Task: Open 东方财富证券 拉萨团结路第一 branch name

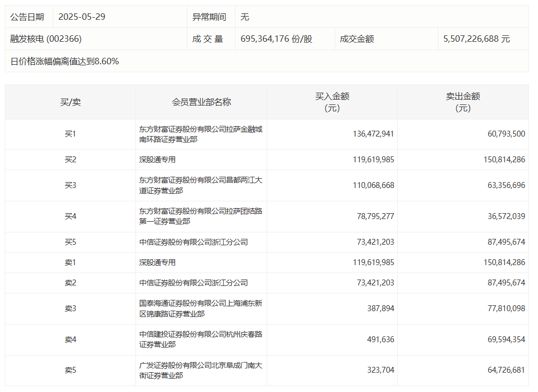Action: (201, 216)
